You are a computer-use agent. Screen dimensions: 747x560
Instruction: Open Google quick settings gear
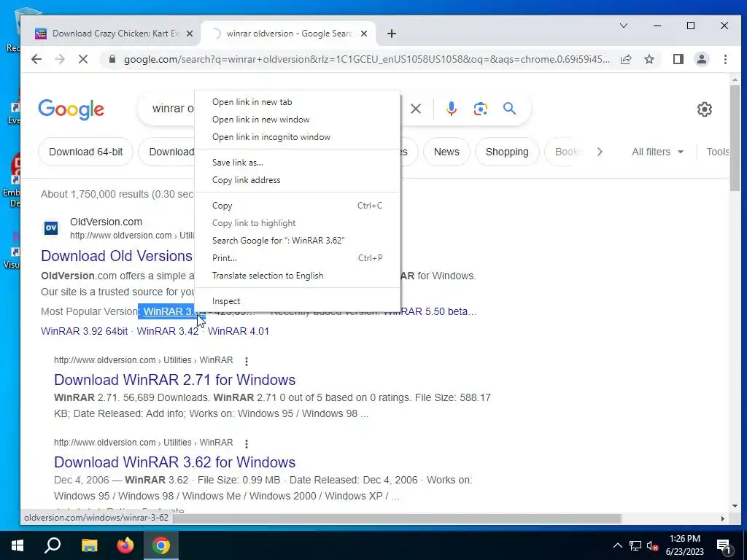click(x=704, y=109)
